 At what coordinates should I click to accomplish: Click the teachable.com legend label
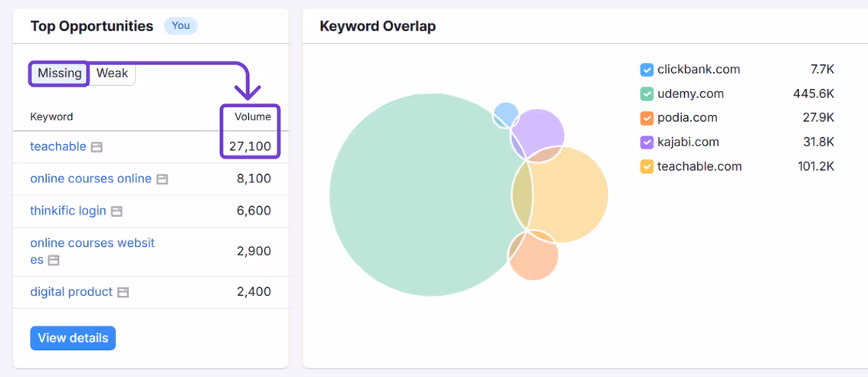699,166
